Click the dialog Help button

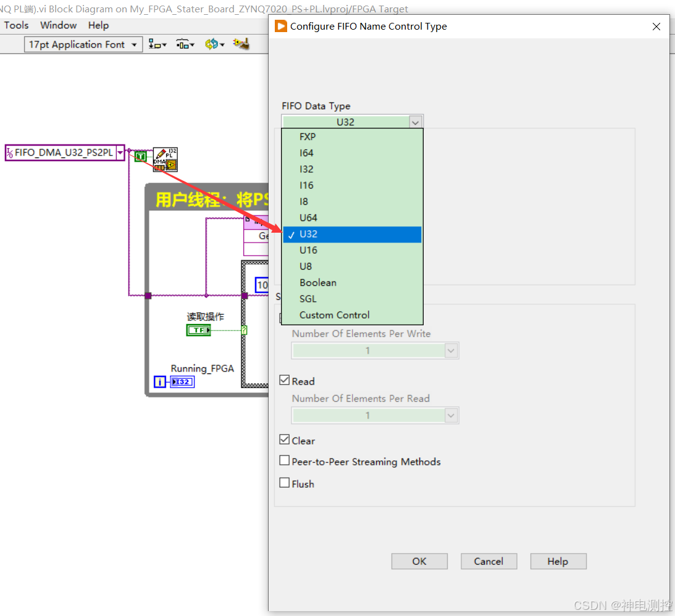(x=558, y=561)
